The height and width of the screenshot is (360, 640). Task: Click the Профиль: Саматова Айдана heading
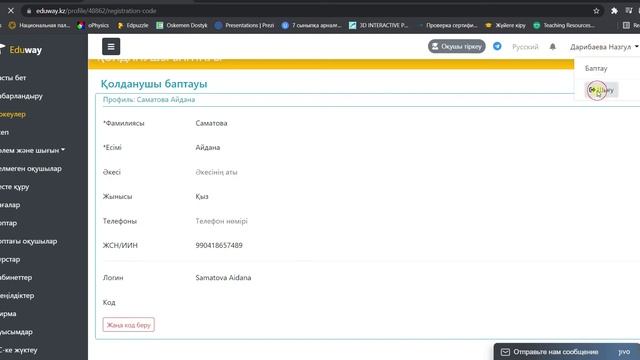pyautogui.click(x=149, y=100)
